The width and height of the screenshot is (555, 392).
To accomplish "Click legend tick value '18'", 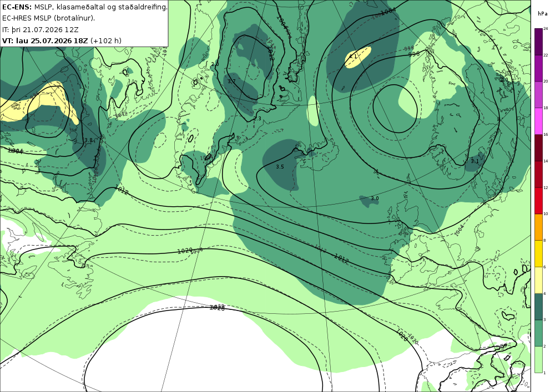I will (x=546, y=108).
